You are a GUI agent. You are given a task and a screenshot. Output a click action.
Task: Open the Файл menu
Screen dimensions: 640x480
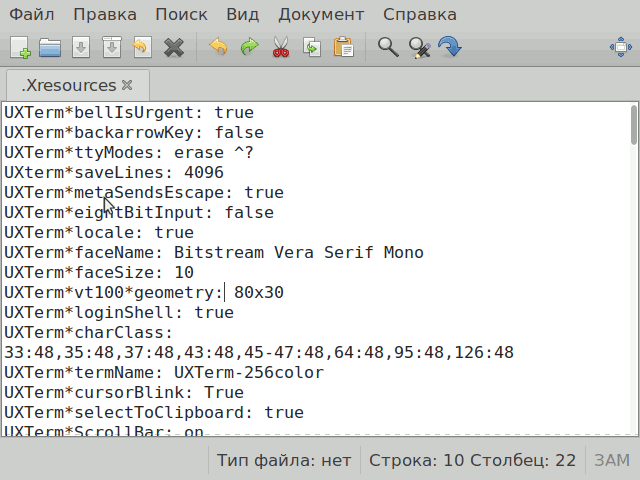32,15
